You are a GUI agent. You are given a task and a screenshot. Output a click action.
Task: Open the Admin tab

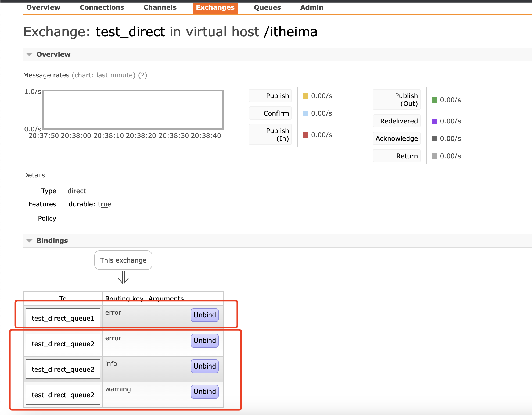tap(311, 8)
